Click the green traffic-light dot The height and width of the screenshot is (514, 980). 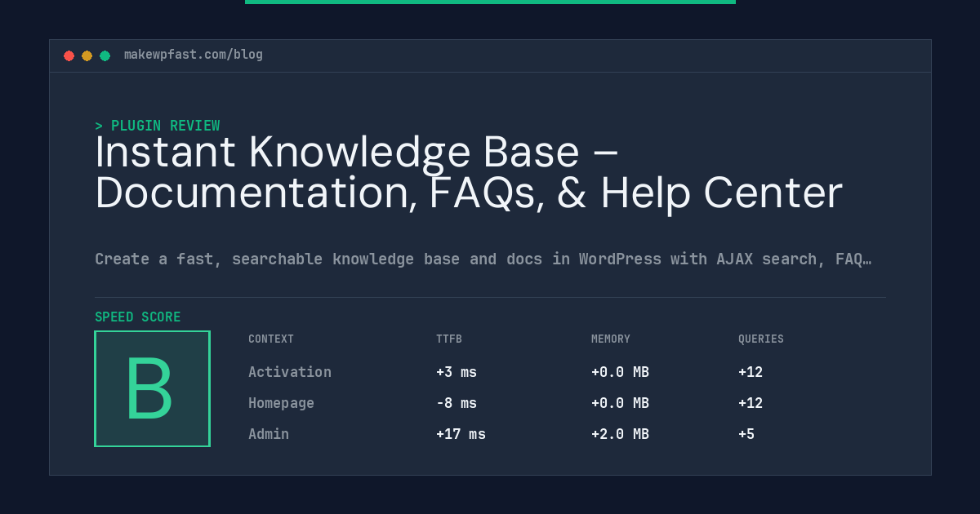[105, 55]
